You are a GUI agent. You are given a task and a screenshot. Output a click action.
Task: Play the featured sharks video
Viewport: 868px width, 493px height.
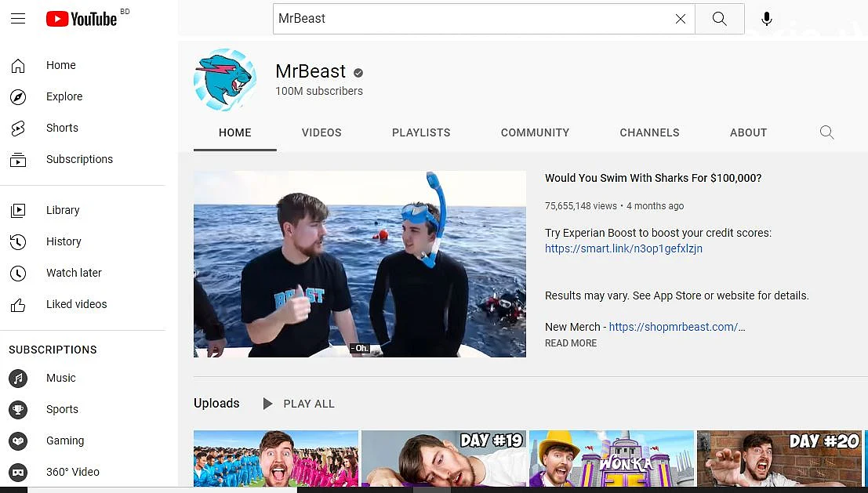click(x=360, y=264)
